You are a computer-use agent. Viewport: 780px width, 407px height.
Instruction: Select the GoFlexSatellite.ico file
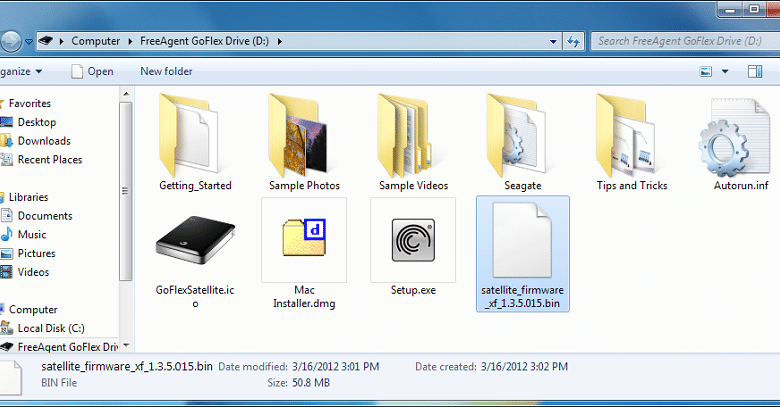pos(195,254)
